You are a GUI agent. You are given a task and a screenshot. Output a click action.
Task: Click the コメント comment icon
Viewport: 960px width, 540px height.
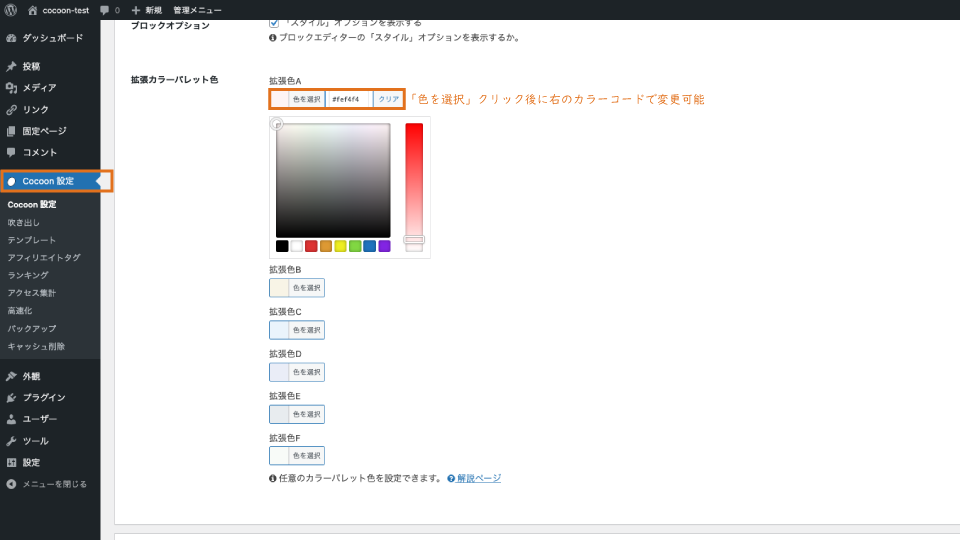pos(11,152)
